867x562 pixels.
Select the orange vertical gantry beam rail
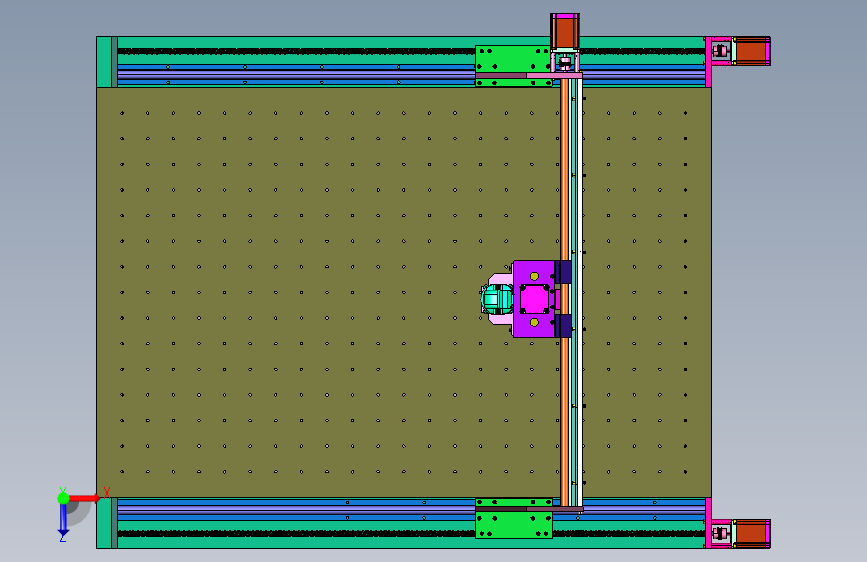[565, 293]
